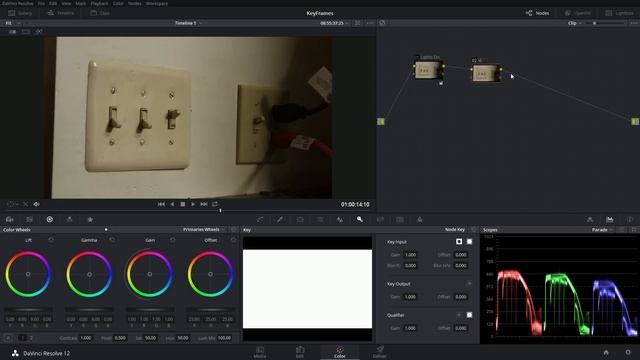Image resolution: width=640 pixels, height=360 pixels.
Task: Open the Clips panel button
Action: [100, 13]
